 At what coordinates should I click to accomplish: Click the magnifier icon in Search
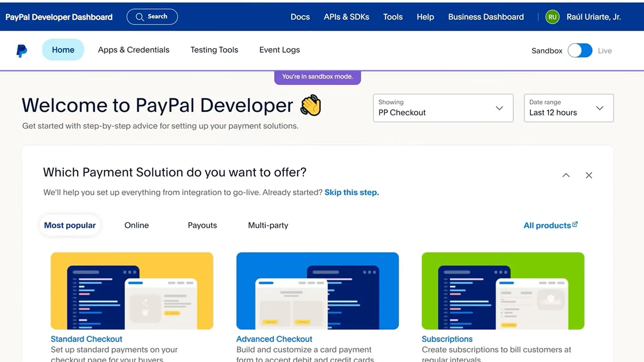(x=139, y=17)
